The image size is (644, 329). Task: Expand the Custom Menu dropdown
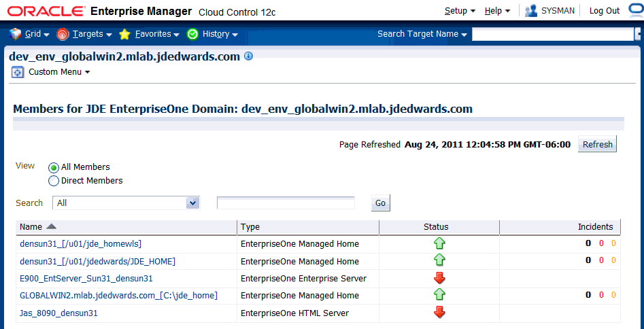(59, 72)
